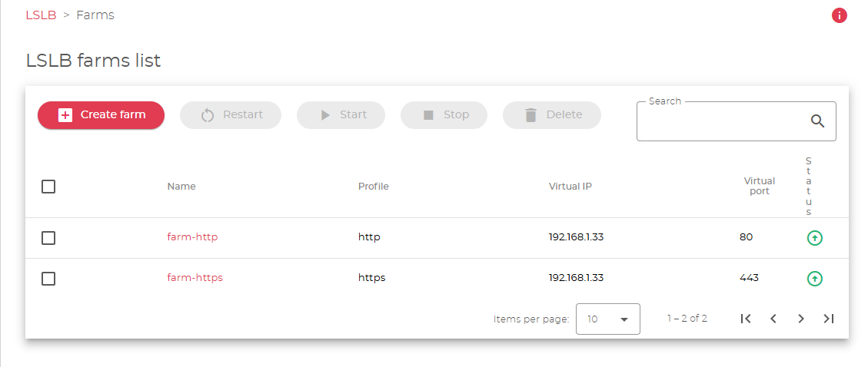Sort by the Name column header
This screenshot has width=868, height=367.
pos(181,187)
